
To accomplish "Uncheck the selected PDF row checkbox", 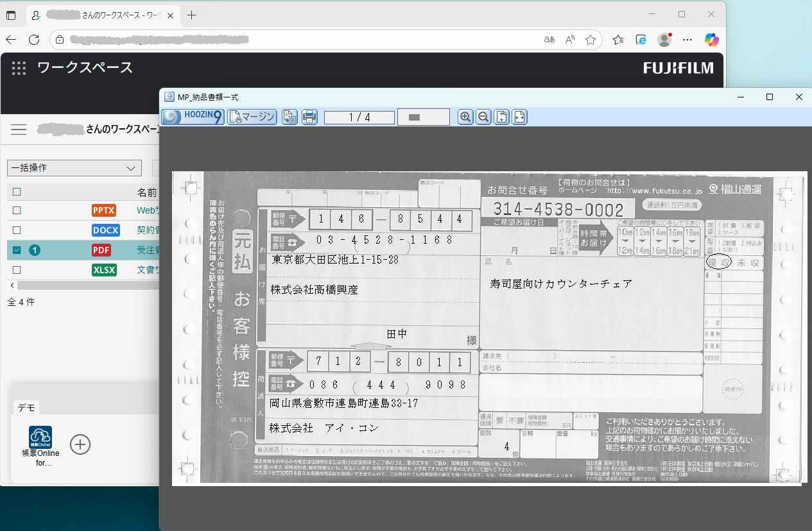I will [x=17, y=250].
